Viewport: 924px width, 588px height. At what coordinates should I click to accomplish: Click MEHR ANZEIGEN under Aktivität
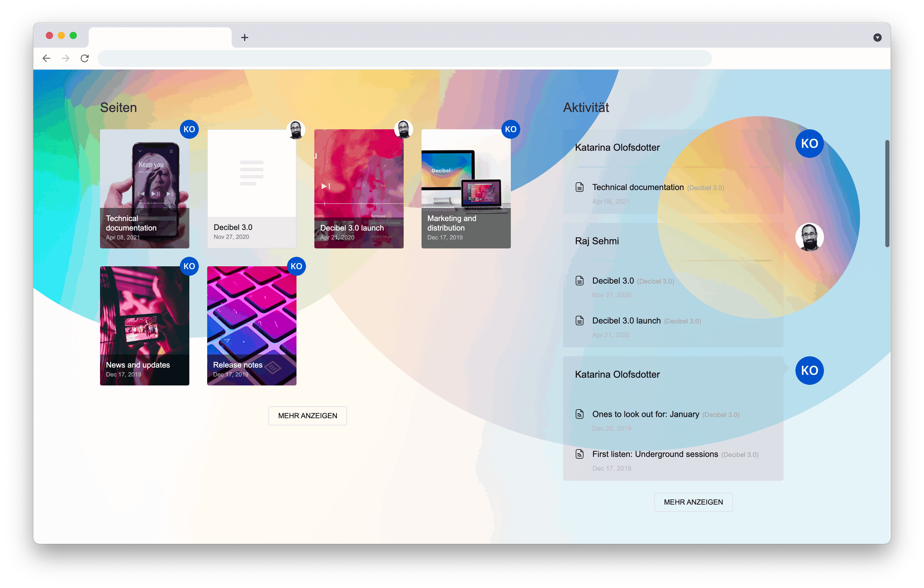pos(693,502)
